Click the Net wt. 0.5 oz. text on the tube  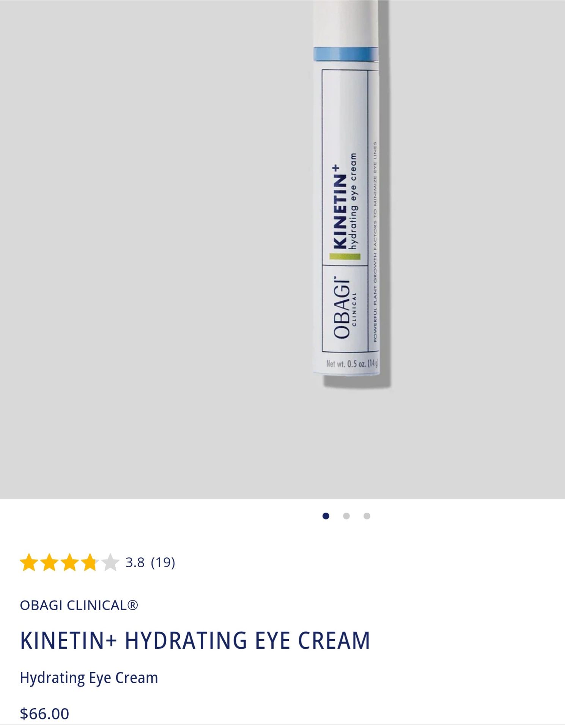(x=351, y=364)
